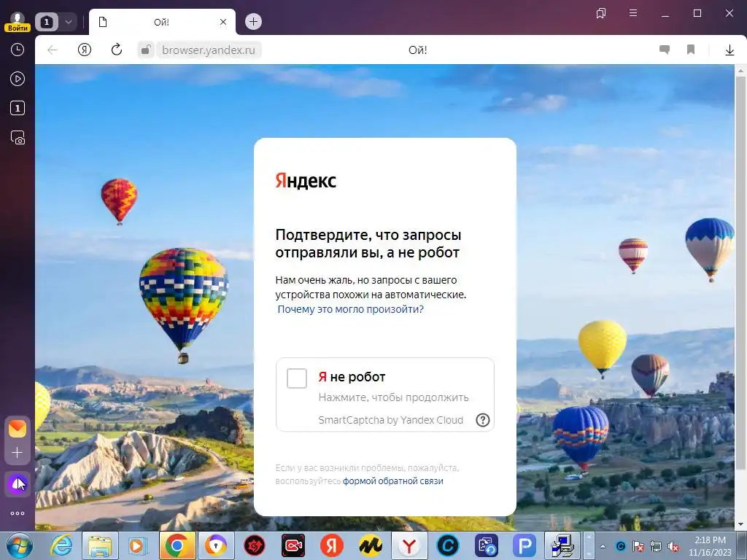Open the sidebar tabs panel icon
Screen dimensions: 747x560
[18, 108]
